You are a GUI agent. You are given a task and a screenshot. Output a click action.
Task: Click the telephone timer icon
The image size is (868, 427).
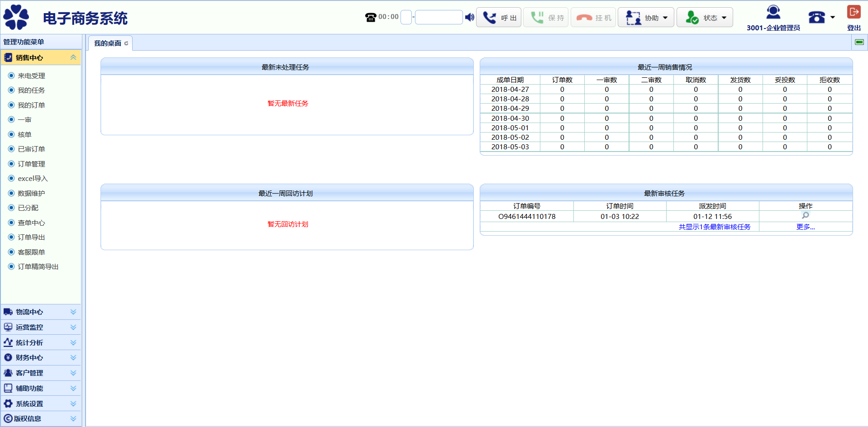coord(371,17)
